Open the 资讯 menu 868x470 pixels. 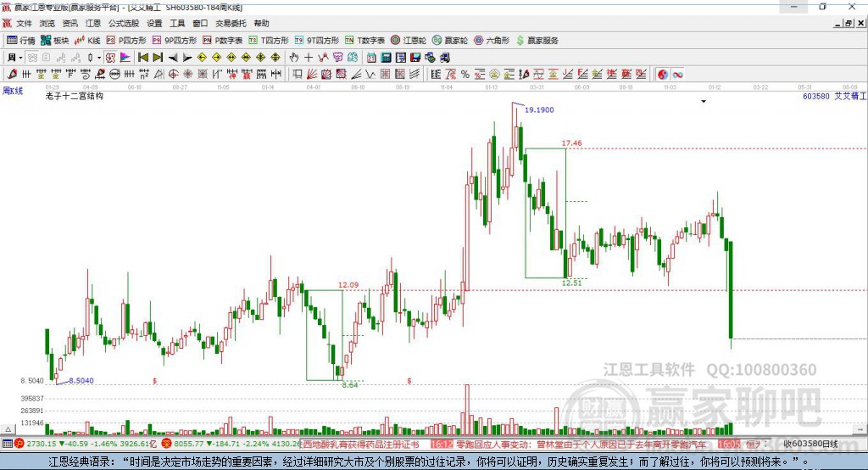(x=70, y=23)
